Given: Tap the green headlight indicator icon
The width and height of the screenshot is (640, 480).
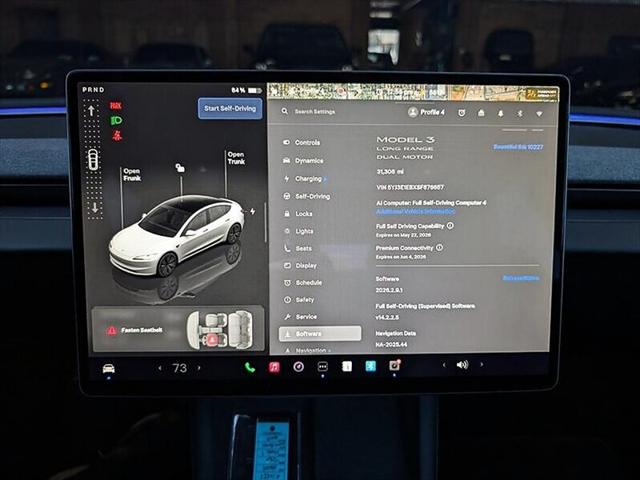Looking at the screenshot, I should point(116,120).
